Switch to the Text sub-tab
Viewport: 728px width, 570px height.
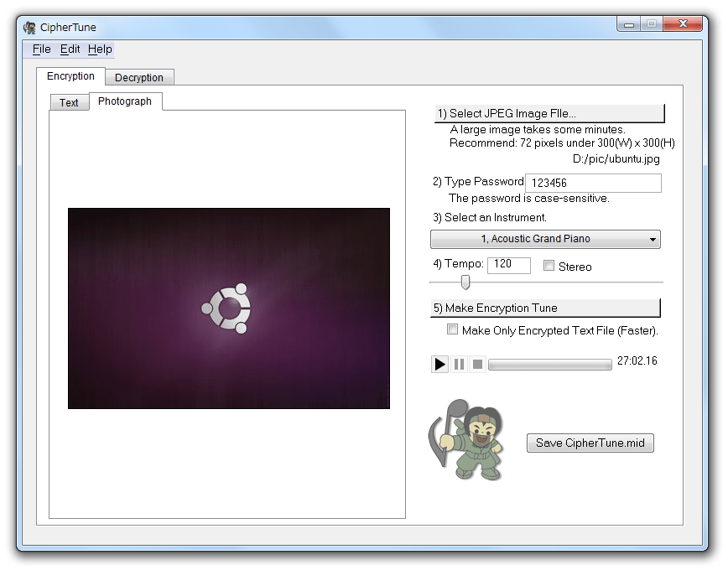(x=69, y=102)
